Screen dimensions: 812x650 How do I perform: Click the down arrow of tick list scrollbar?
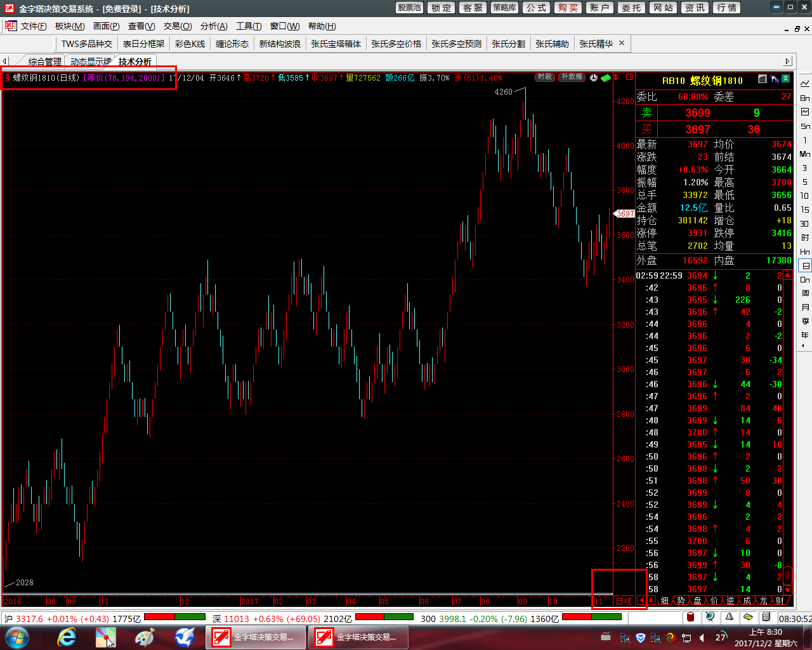pos(788,590)
